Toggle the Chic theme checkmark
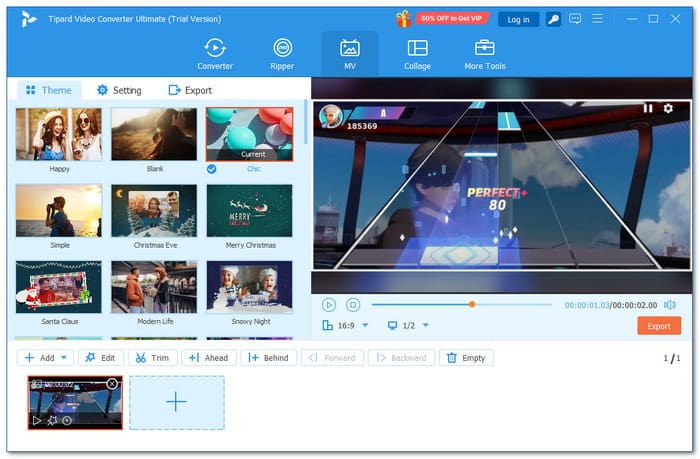The width and height of the screenshot is (700, 459). tap(212, 169)
